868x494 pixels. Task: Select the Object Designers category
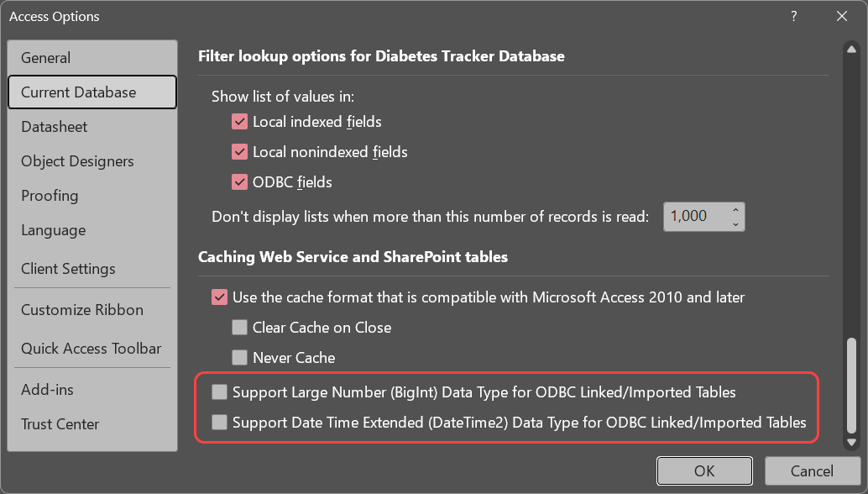pyautogui.click(x=77, y=161)
